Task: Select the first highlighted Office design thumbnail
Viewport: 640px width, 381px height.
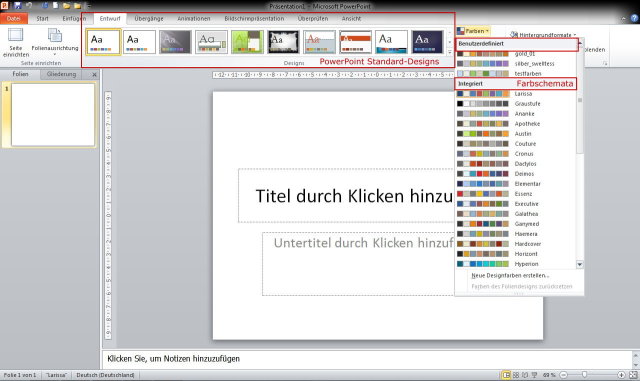Action: click(103, 42)
